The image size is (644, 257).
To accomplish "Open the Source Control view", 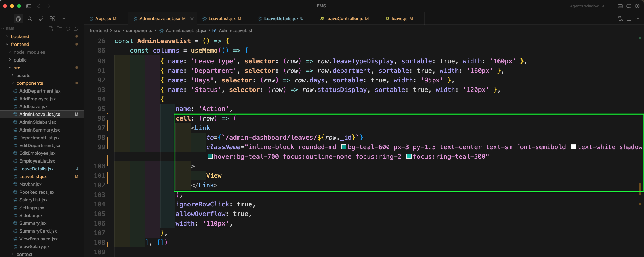I will [41, 19].
